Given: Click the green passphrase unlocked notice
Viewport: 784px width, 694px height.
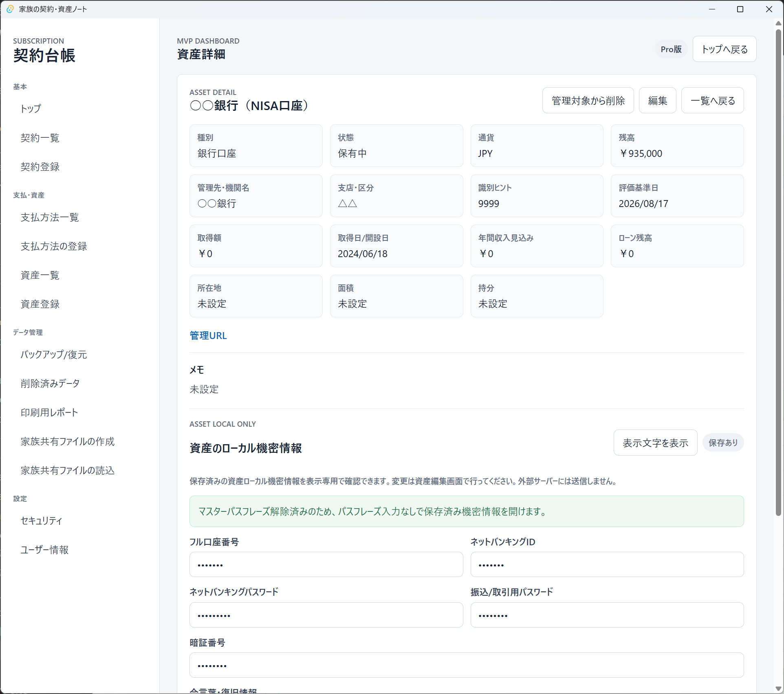Looking at the screenshot, I should click(x=467, y=511).
